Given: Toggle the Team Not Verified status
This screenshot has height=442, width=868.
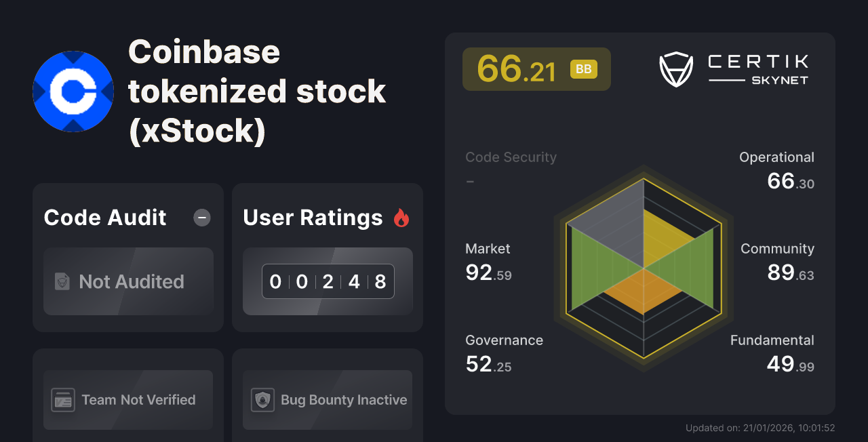Looking at the screenshot, I should coord(127,400).
